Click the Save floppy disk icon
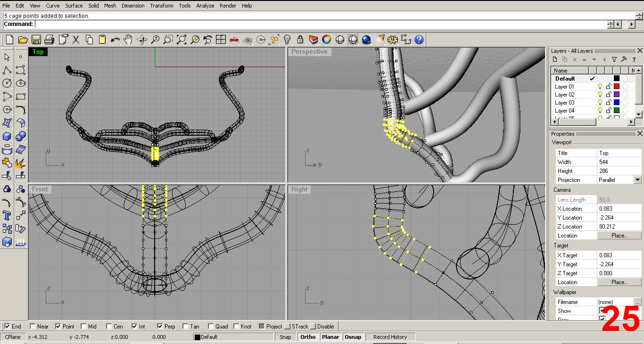This screenshot has width=644, height=344. click(x=36, y=40)
